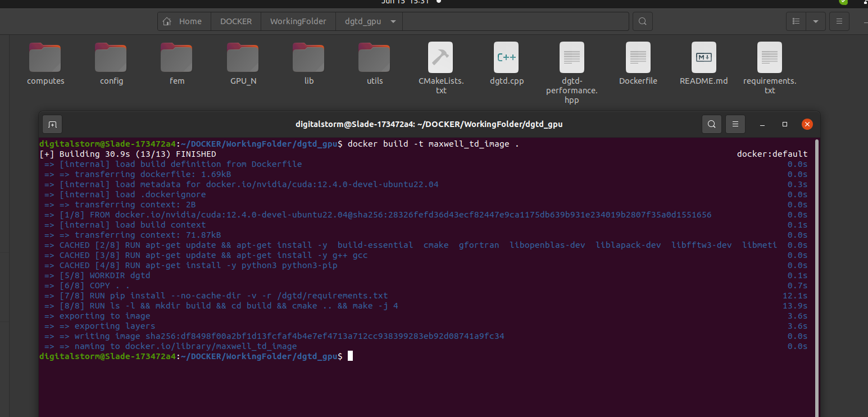Open the terminal hamburger menu
The height and width of the screenshot is (417, 868).
735,124
